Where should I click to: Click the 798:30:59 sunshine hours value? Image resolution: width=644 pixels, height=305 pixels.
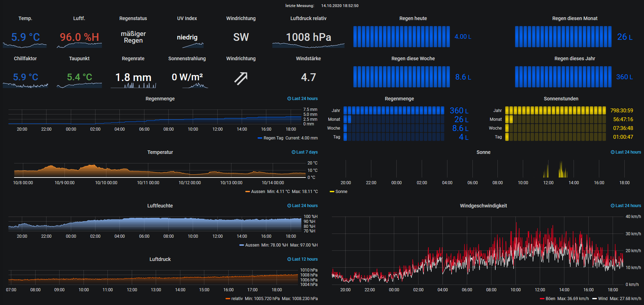coord(622,111)
